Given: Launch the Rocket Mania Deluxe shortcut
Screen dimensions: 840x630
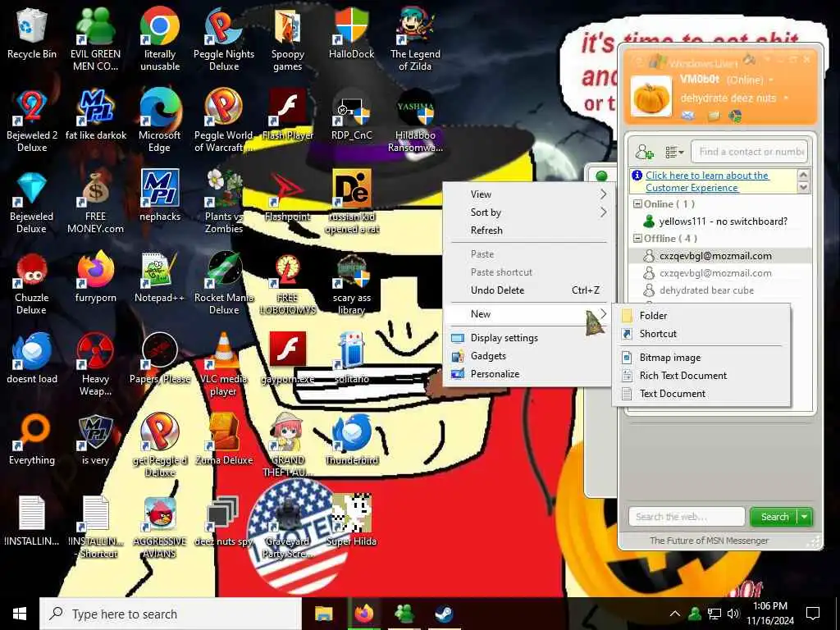Looking at the screenshot, I should coord(223,282).
